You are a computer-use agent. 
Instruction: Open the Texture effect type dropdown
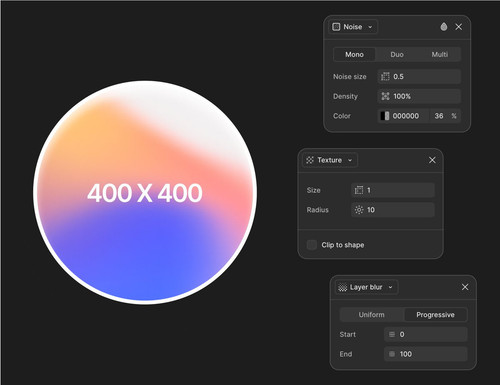click(x=330, y=160)
